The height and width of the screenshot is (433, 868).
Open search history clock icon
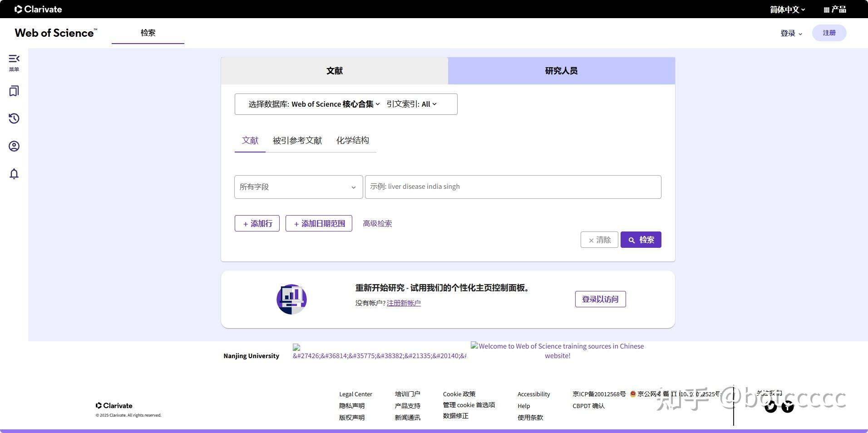pos(14,118)
